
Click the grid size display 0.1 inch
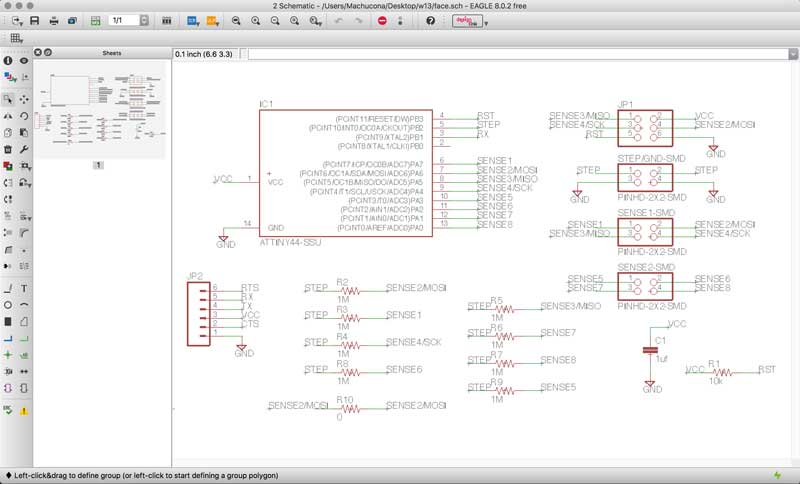[204, 54]
